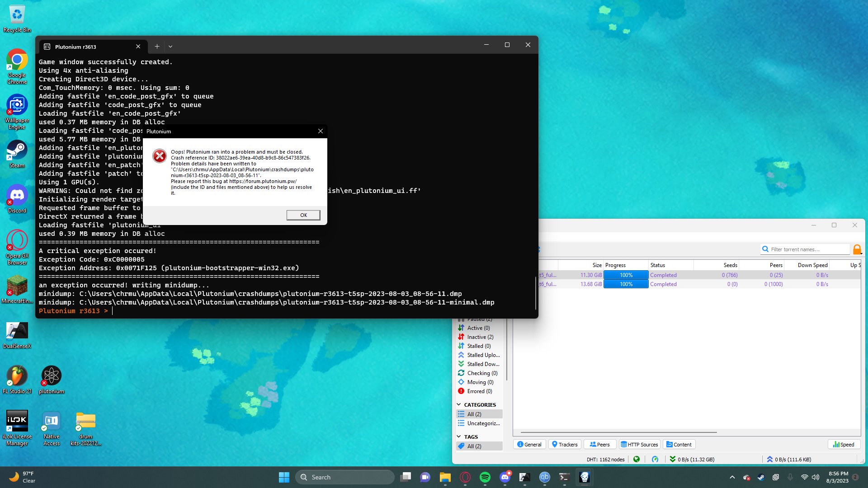The width and height of the screenshot is (868, 488).
Task: Collapse the CATEGORIES section in qBittorrent
Action: pos(459,405)
